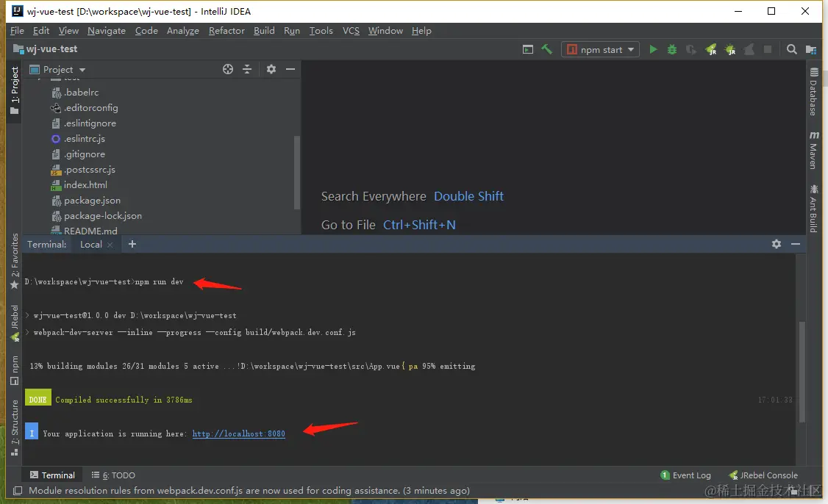828x504 pixels.
Task: Open the npm side tool window
Action: 14,370
